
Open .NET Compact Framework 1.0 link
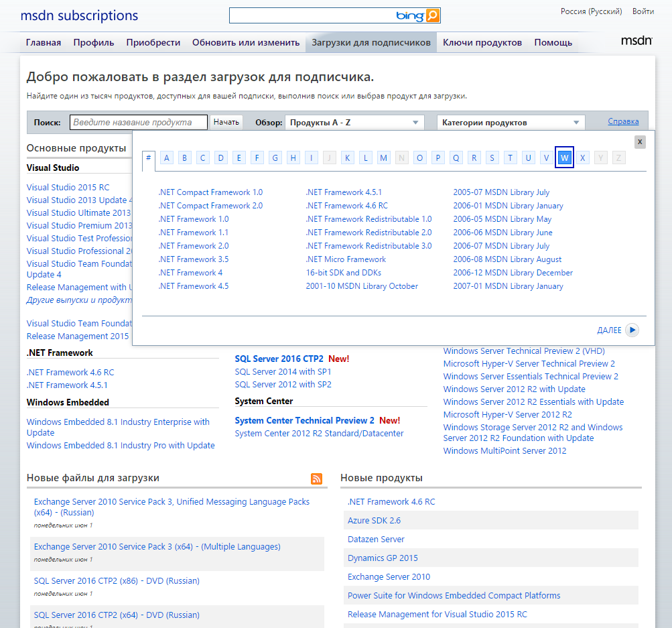pos(210,192)
